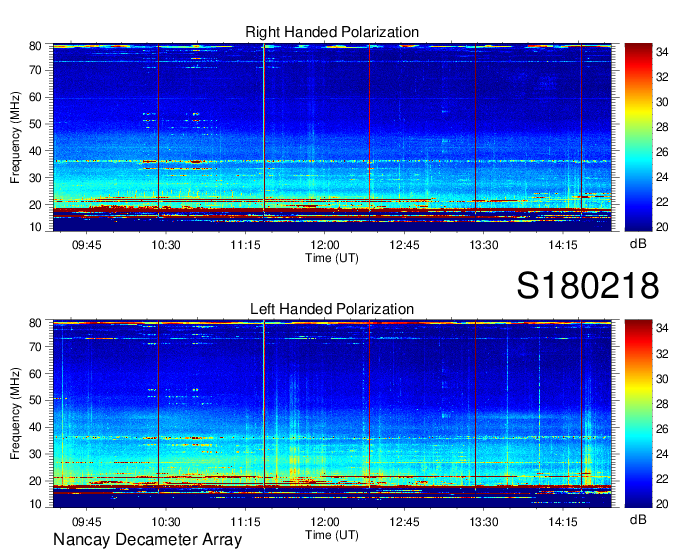Click the 30 dB value on the upper colorbar

662,102
